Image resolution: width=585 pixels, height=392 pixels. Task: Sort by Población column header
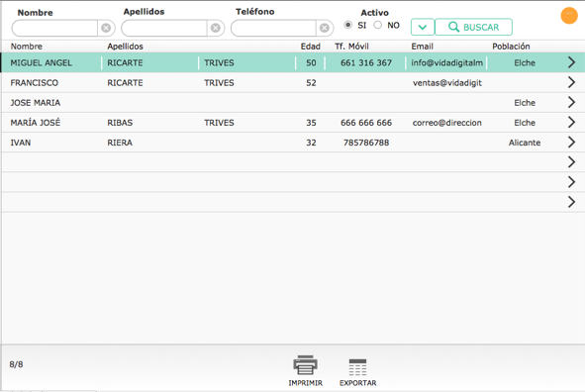[511, 47]
